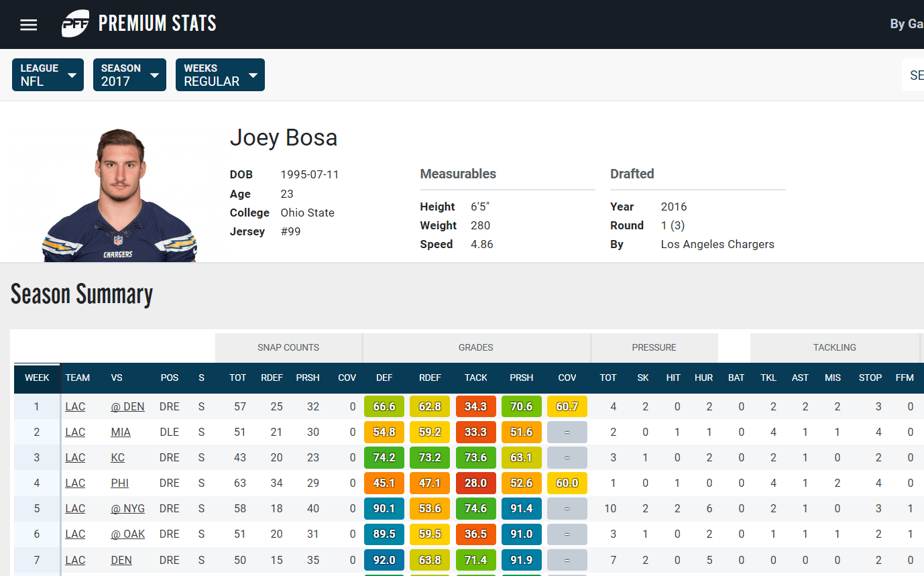This screenshot has height=576, width=924.
Task: Select the DEN link in Week 7 row
Action: click(x=121, y=560)
